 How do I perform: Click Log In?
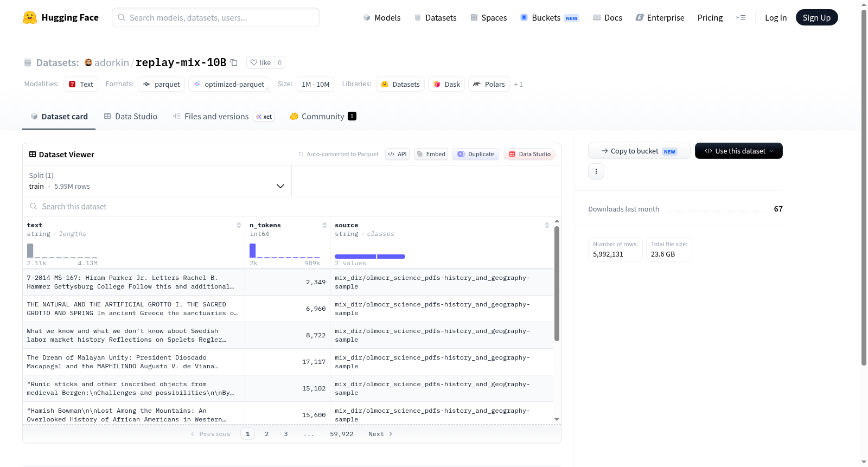click(x=776, y=17)
